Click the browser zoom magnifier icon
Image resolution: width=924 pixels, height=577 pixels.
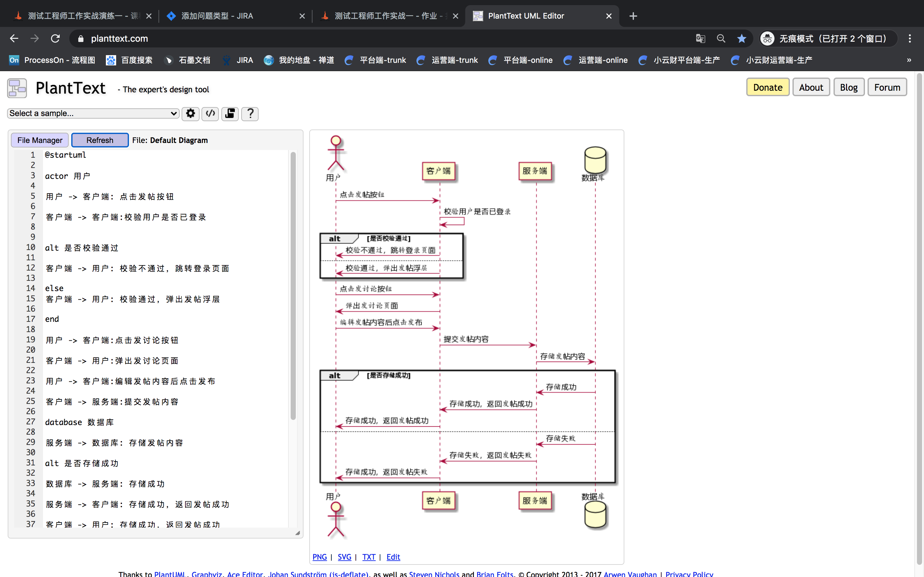point(721,38)
